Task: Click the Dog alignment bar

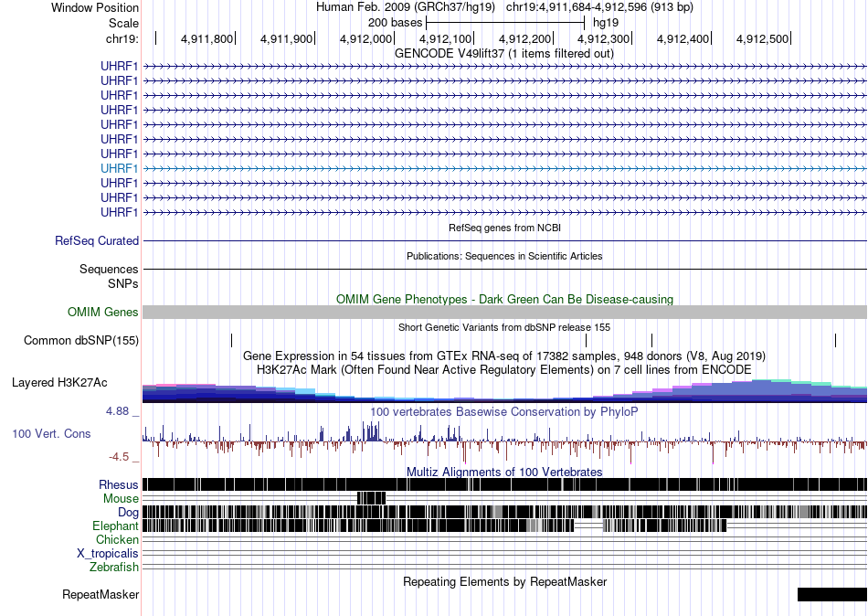Action: tap(504, 512)
